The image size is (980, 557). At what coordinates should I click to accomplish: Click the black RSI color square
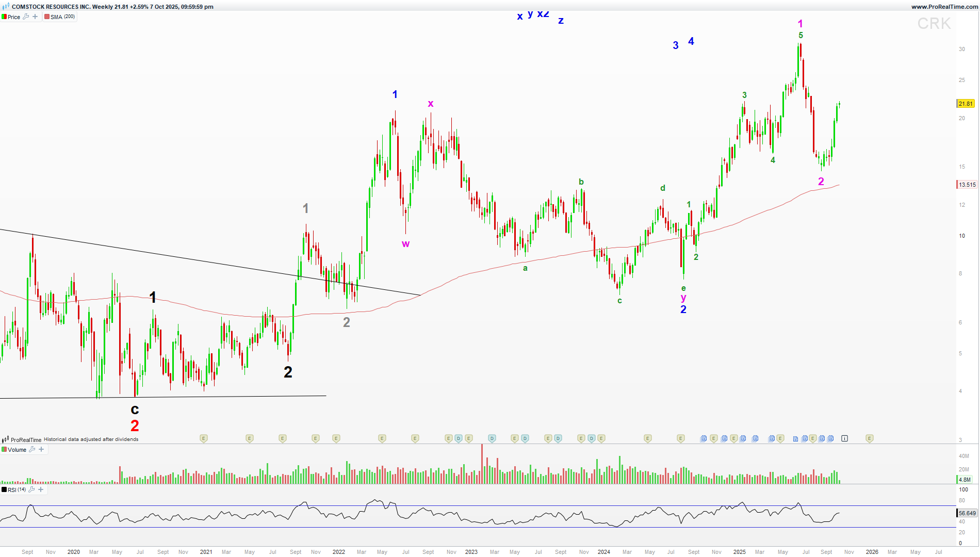4,490
